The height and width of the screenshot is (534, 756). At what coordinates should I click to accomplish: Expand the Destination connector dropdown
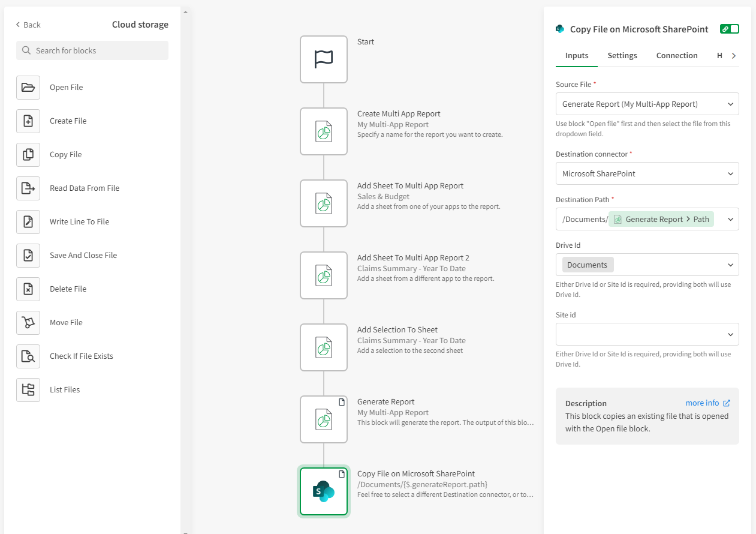pos(647,173)
